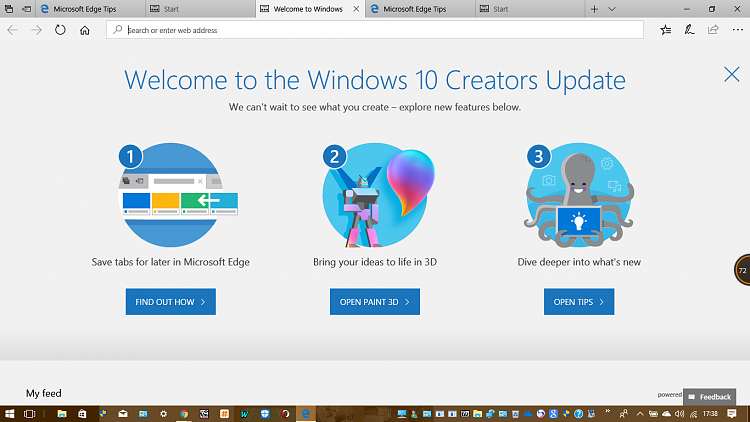
Task: Open Task View from the taskbar
Action: pos(29,414)
